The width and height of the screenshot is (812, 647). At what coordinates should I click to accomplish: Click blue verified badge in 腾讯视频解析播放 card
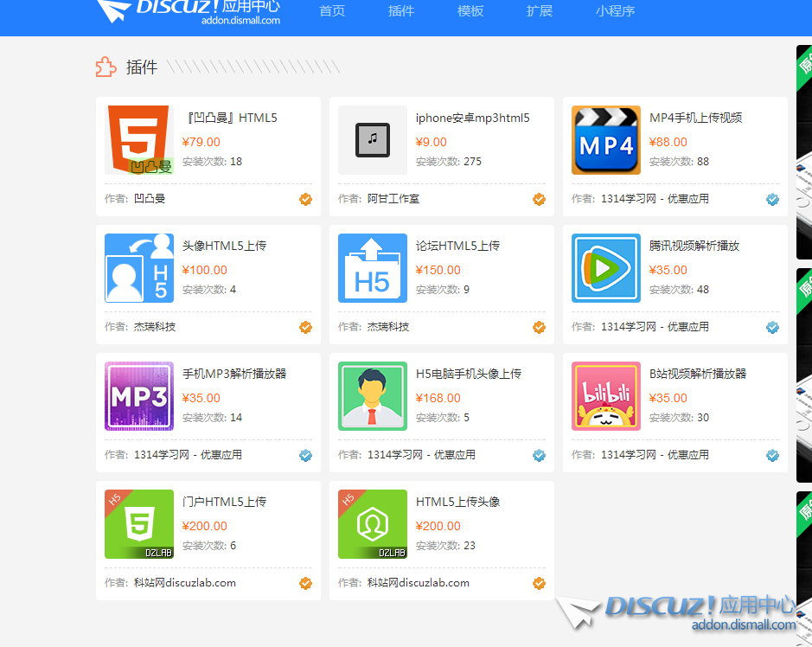pos(772,327)
